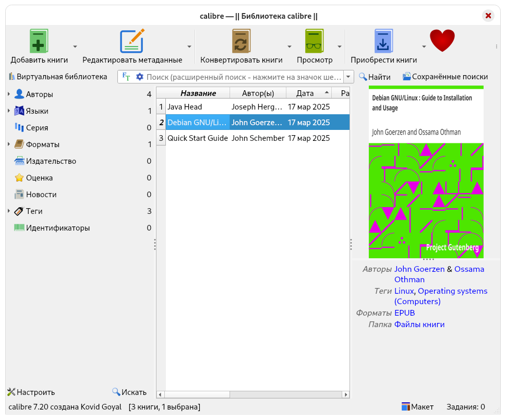This screenshot has width=506, height=420.
Task: Select the Debian GNU/Li… title cell
Action: click(x=198, y=123)
